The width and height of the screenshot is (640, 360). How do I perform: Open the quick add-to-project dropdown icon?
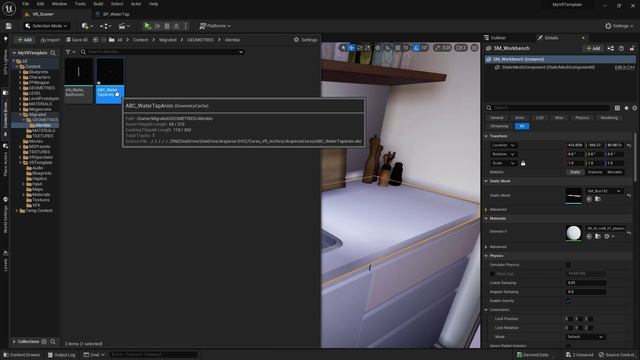point(87,26)
